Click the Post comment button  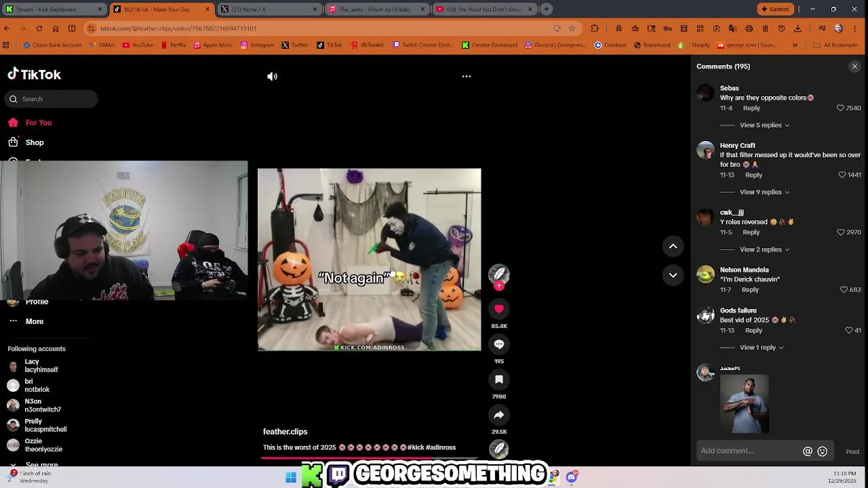click(x=852, y=452)
